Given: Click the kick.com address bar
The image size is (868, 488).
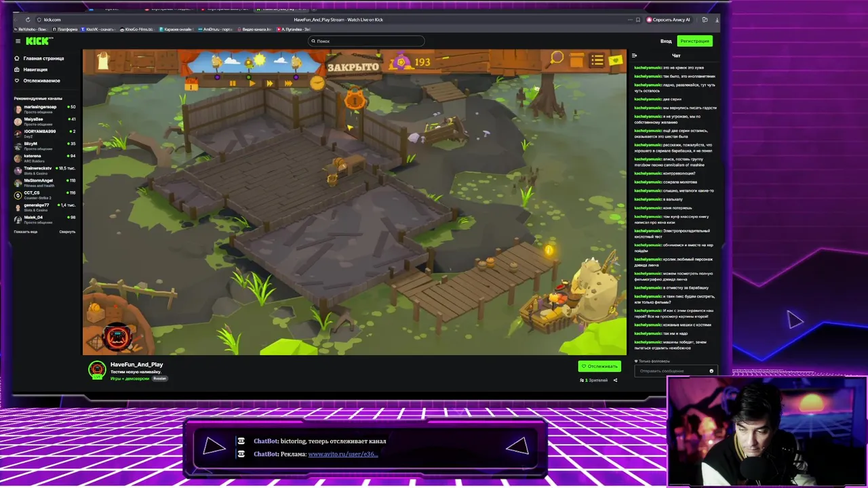Looking at the screenshot, I should click(x=52, y=20).
